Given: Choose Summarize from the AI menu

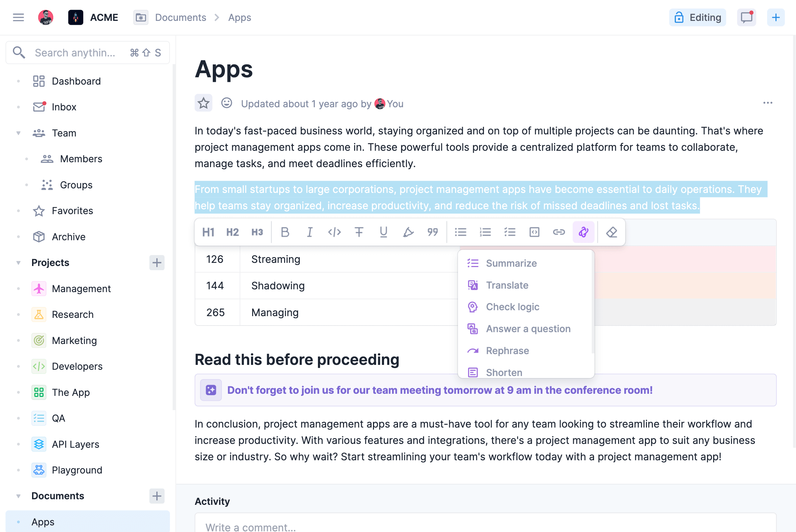Looking at the screenshot, I should tap(511, 263).
